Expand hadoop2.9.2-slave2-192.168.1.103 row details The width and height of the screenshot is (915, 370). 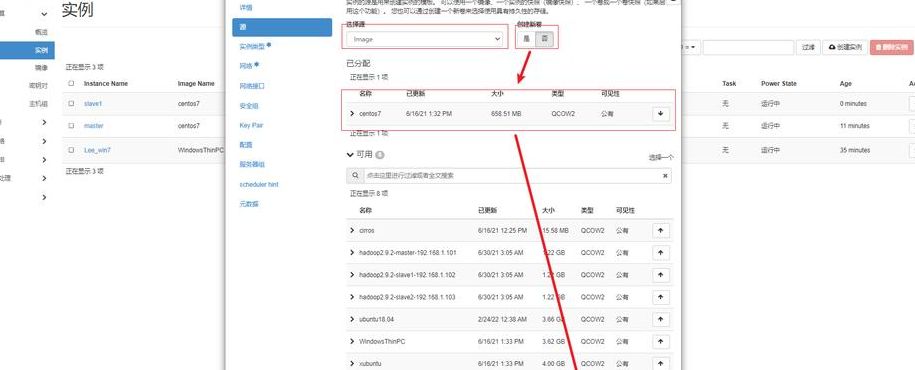tap(352, 297)
